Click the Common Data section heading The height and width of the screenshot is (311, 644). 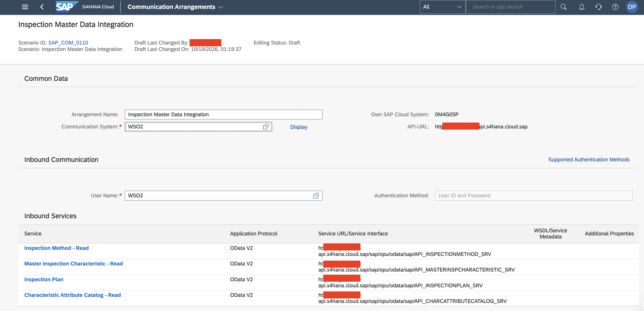(x=46, y=79)
